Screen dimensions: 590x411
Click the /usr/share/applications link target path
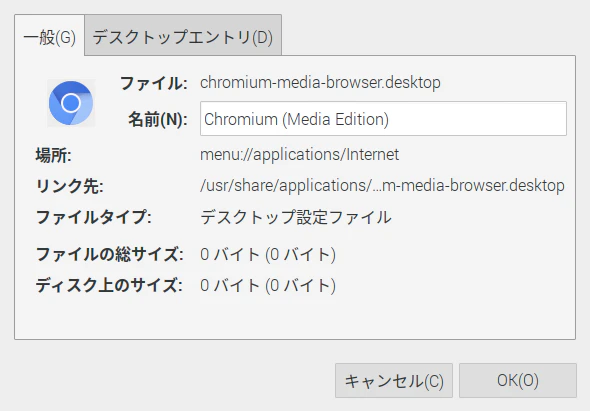coord(382,186)
